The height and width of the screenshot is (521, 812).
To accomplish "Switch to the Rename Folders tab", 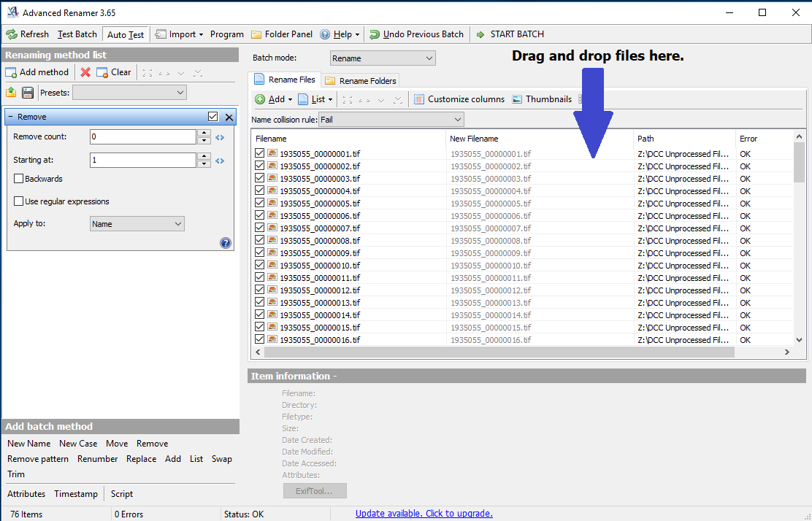I will (x=361, y=81).
